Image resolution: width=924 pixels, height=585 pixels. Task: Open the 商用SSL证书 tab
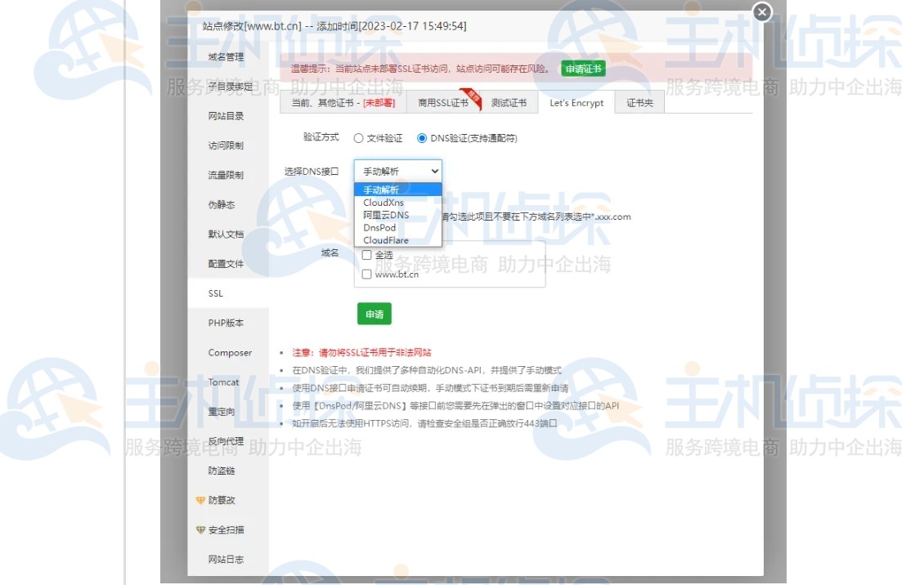(x=444, y=103)
